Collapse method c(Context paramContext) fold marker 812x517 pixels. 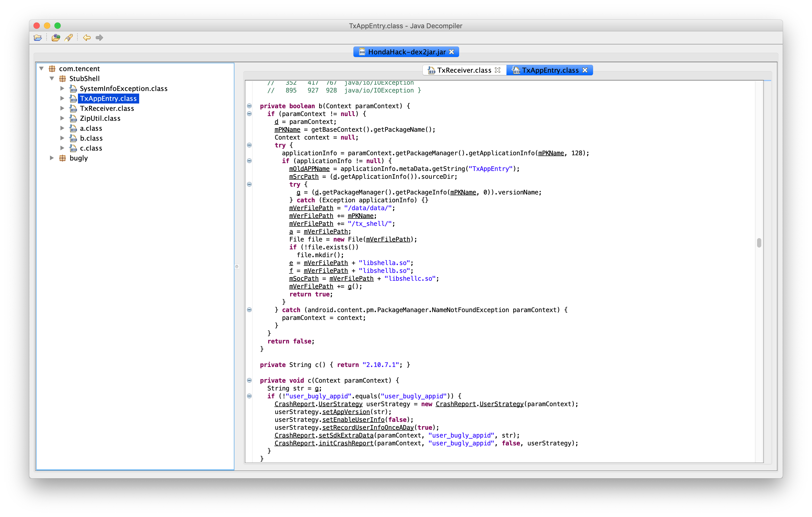[249, 380]
